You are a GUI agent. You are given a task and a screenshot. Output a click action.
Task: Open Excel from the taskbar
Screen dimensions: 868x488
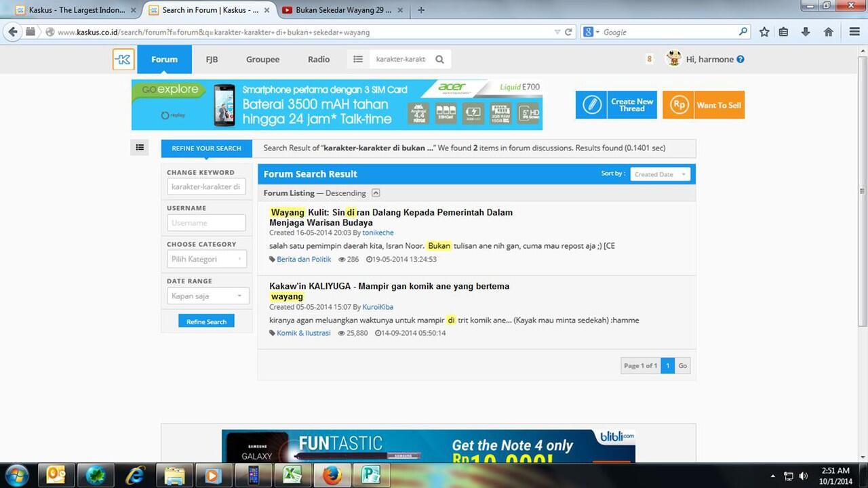tap(292, 475)
